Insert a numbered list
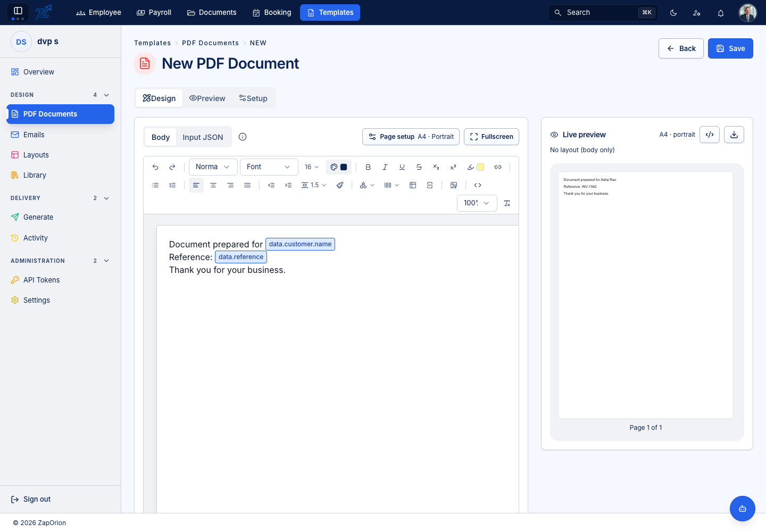The height and width of the screenshot is (532, 766). tap(172, 185)
